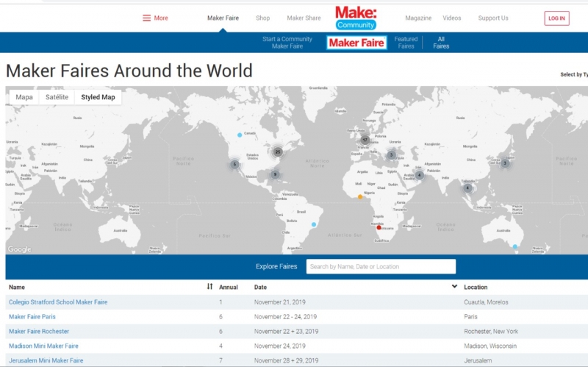Open the Maker Faire Rochester link

point(39,332)
